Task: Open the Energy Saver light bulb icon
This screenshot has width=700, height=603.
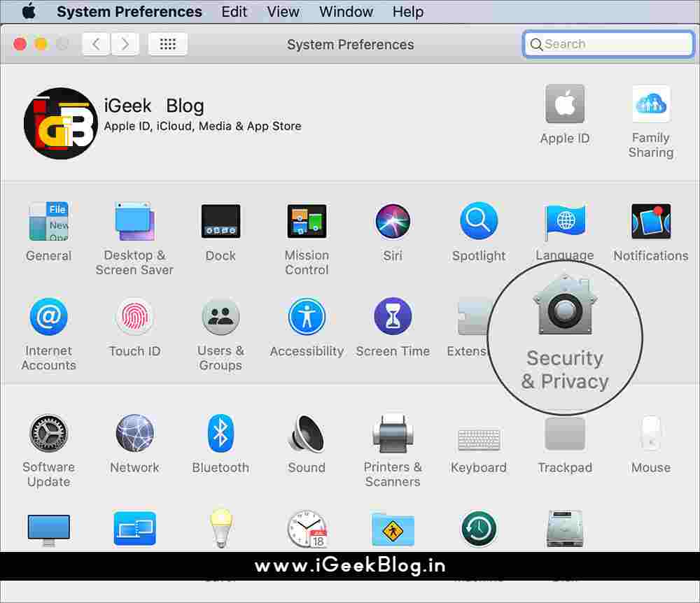Action: pos(220,529)
